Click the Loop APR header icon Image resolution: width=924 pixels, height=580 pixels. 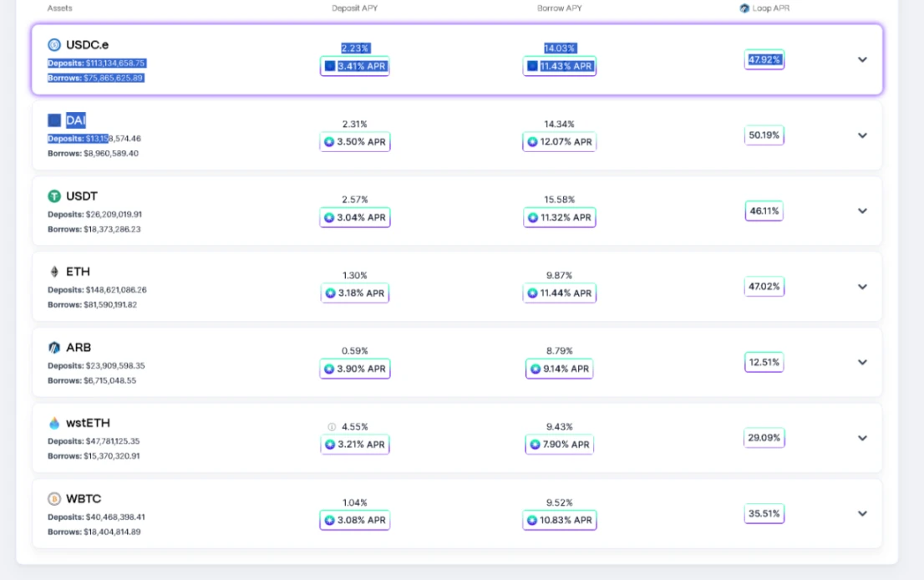pyautogui.click(x=744, y=8)
